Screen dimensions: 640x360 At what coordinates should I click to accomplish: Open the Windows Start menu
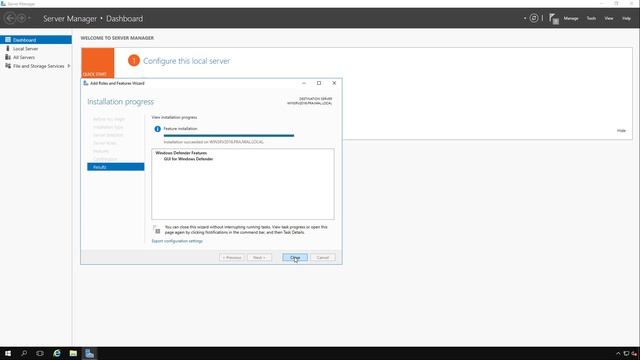(8, 353)
